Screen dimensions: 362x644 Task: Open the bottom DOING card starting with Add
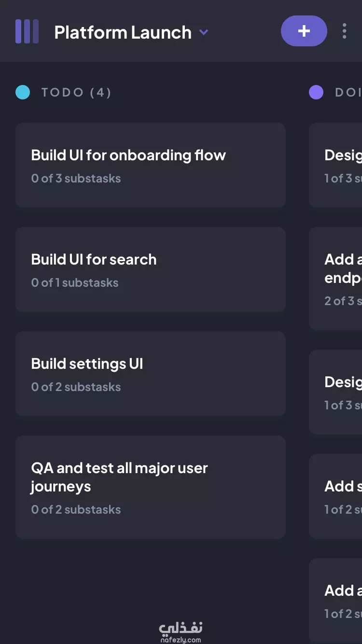tap(335, 601)
